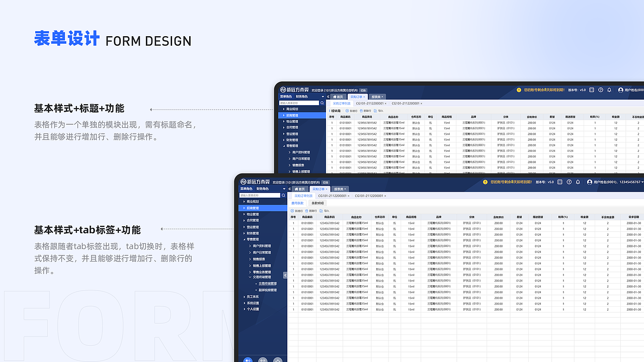The height and width of the screenshot is (362, 644).
Task: Click the user avatar icon in the upper window
Action: click(x=621, y=90)
